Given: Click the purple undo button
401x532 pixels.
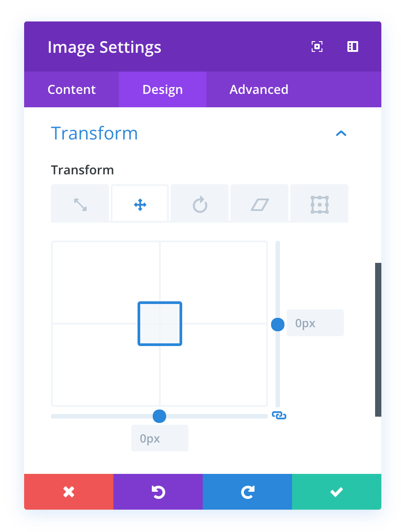Looking at the screenshot, I should pyautogui.click(x=158, y=492).
